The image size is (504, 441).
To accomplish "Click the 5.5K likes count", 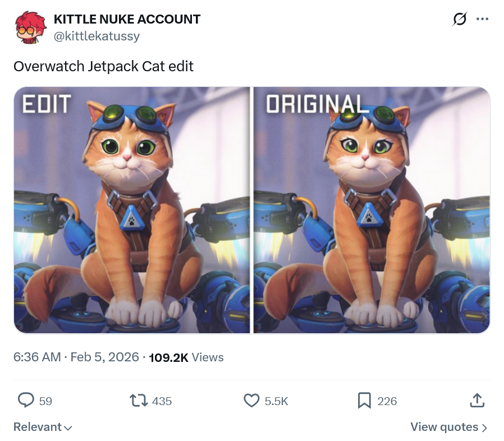I will tap(276, 401).
